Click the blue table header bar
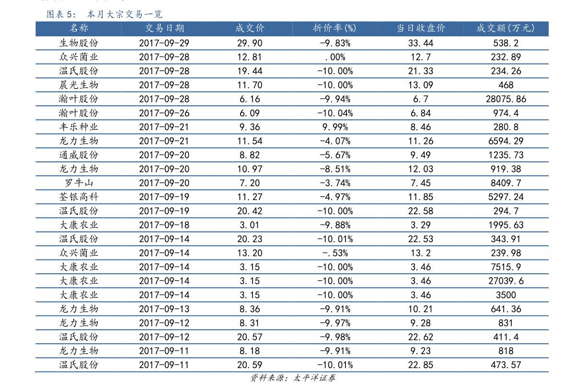Viewport: 587px width, 392px height. click(x=292, y=28)
